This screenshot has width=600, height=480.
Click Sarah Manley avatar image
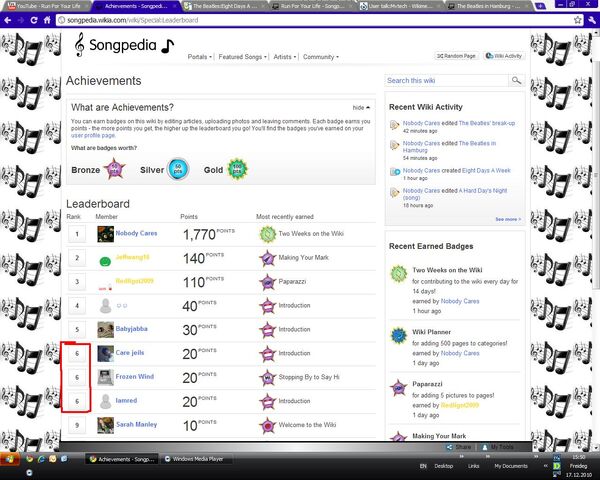click(105, 425)
